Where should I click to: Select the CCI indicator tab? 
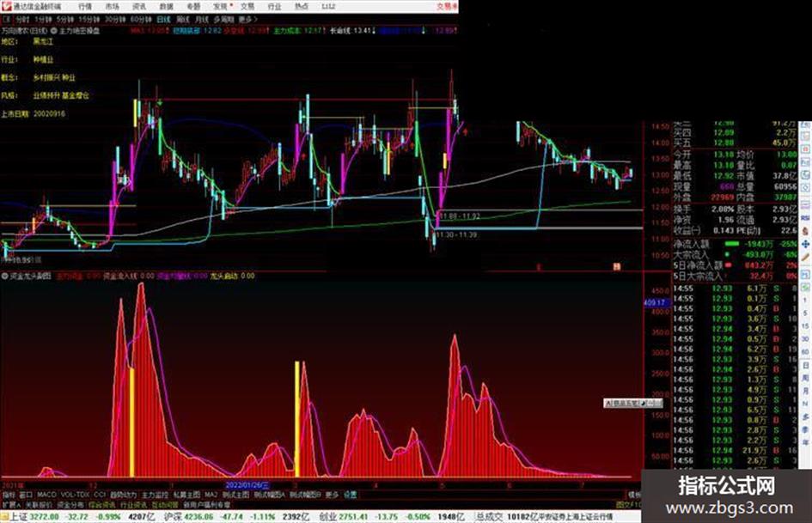click(100, 495)
